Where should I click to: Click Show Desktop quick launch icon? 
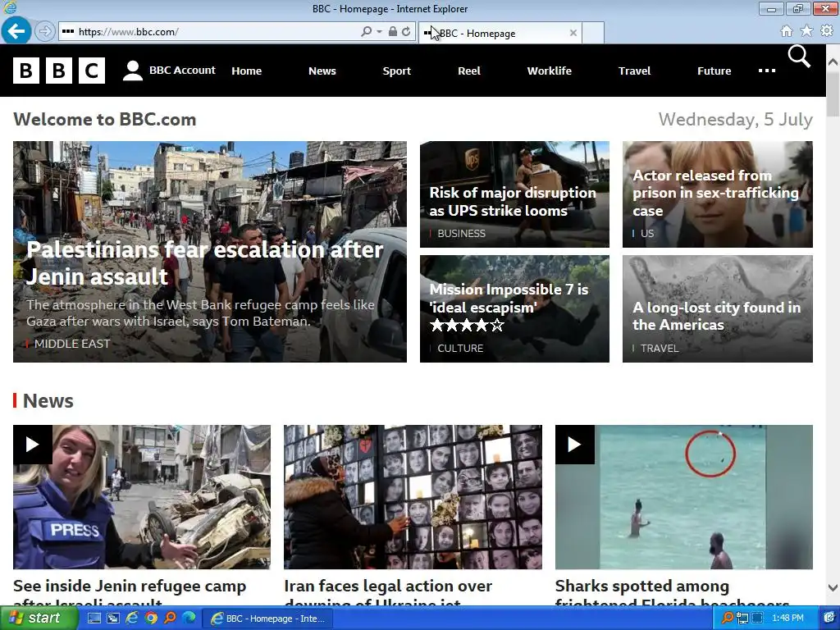[94, 619]
